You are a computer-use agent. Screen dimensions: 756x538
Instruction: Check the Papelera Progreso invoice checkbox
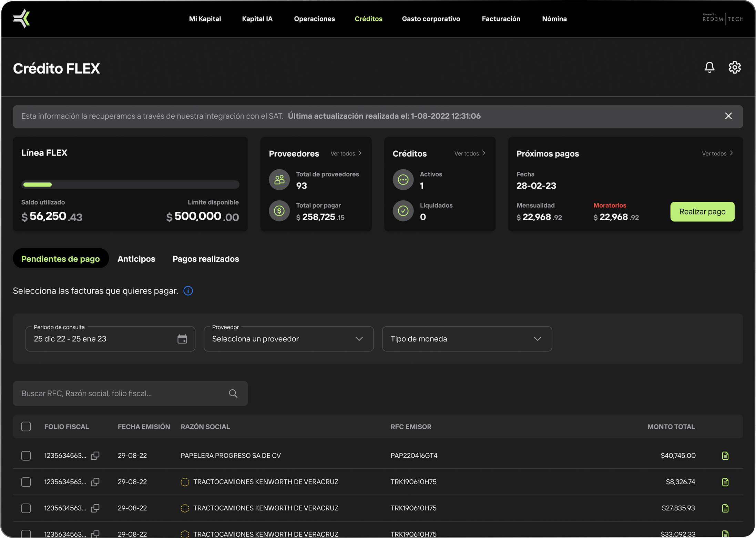coord(26,456)
